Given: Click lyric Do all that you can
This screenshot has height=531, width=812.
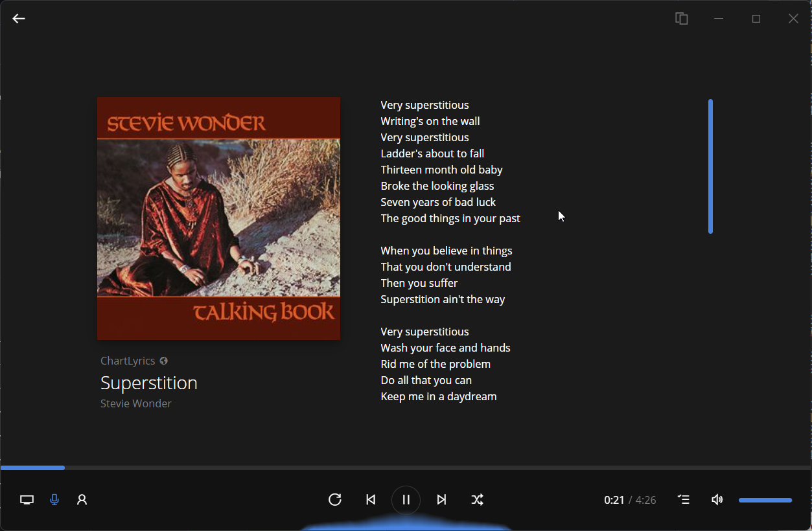Looking at the screenshot, I should [x=426, y=380].
